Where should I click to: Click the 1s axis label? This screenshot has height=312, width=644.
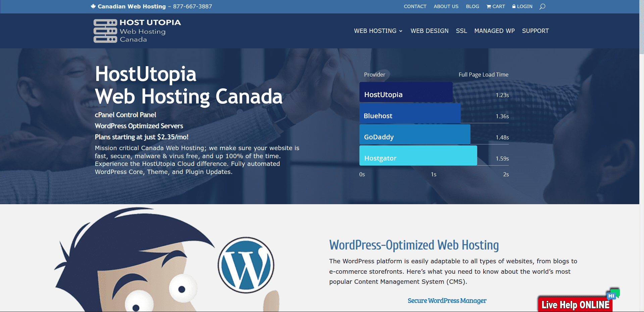coord(434,174)
